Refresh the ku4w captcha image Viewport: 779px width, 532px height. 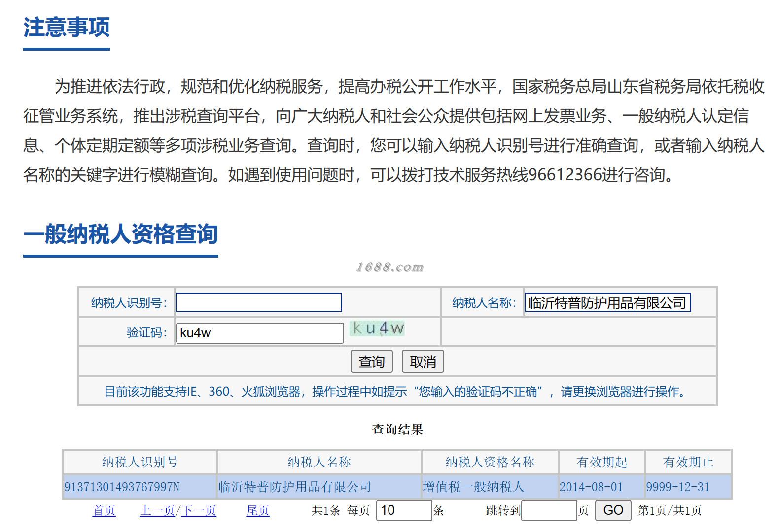[377, 328]
